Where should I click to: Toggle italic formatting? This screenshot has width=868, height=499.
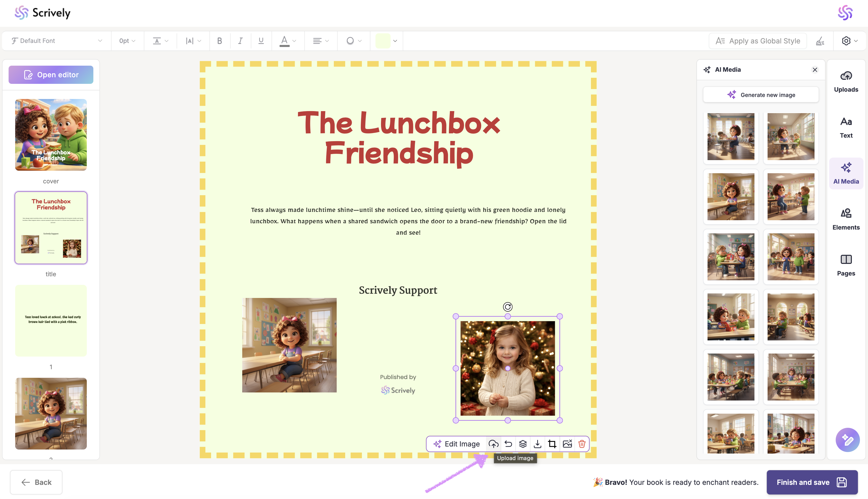240,41
